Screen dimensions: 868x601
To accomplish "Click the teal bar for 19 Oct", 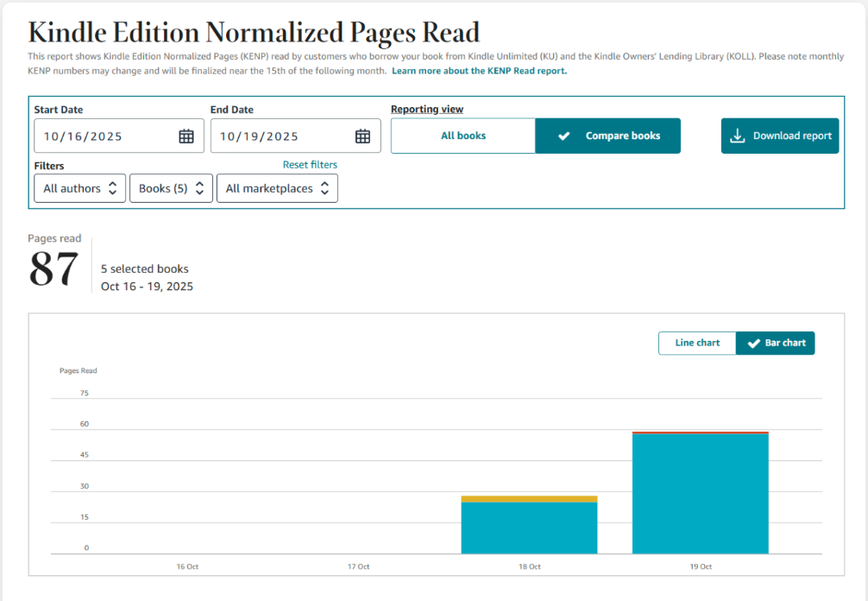I will 701,492.
